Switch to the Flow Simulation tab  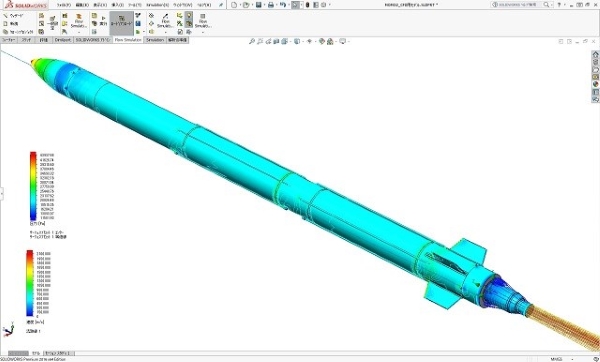click(128, 40)
